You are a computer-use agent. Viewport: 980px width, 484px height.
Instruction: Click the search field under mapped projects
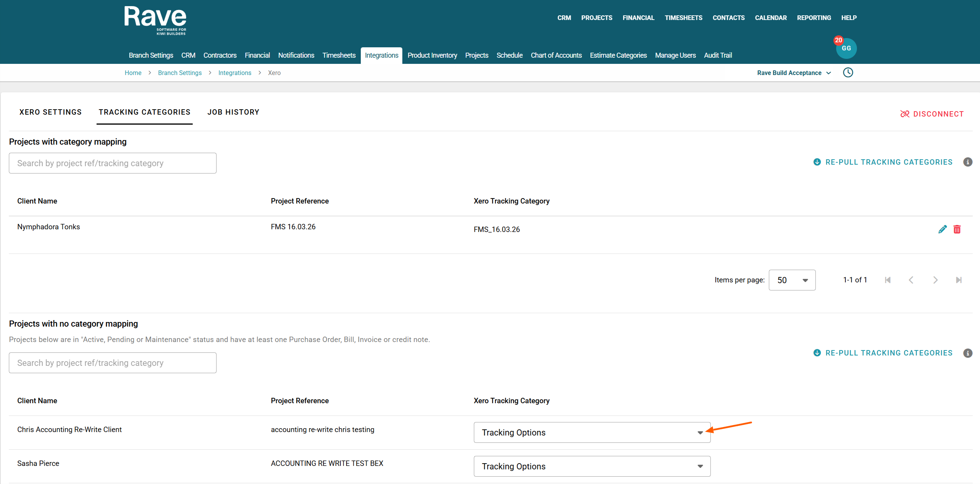[112, 163]
